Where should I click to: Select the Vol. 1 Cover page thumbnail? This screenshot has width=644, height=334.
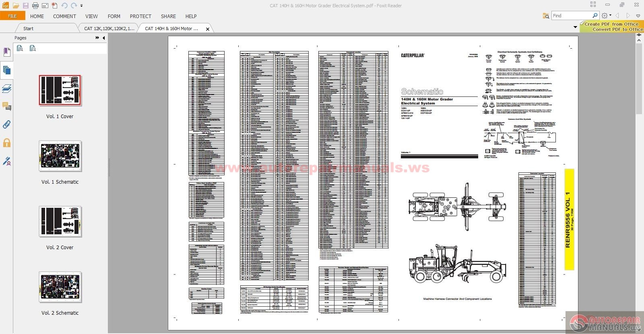click(x=60, y=90)
